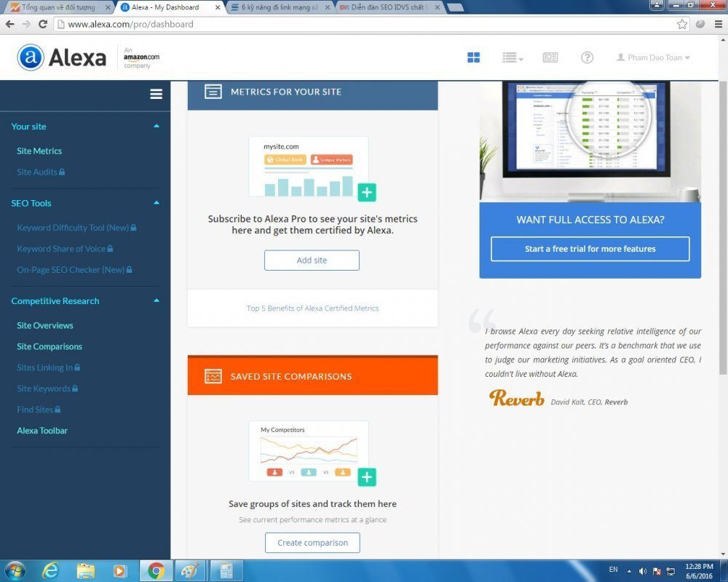This screenshot has height=582, width=728.
Task: Collapse the SEO Tools section
Action: (157, 203)
